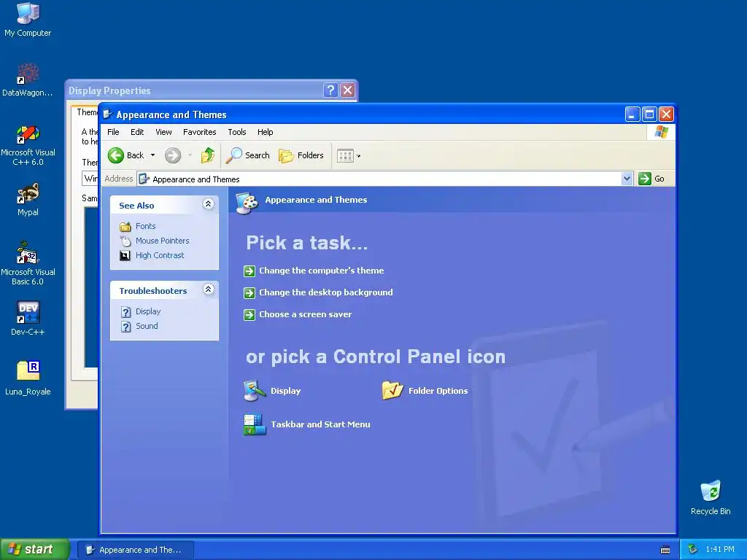
Task: Click the Address bar field
Action: (384, 179)
